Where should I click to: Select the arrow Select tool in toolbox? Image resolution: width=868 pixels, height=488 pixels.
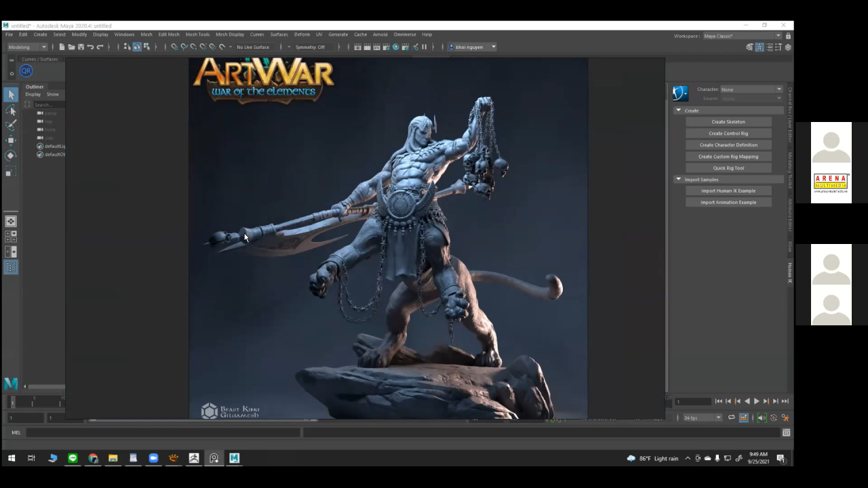[x=11, y=95]
